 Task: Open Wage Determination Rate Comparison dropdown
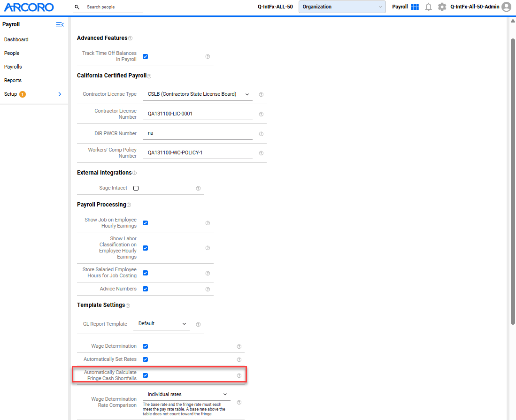[186, 394]
